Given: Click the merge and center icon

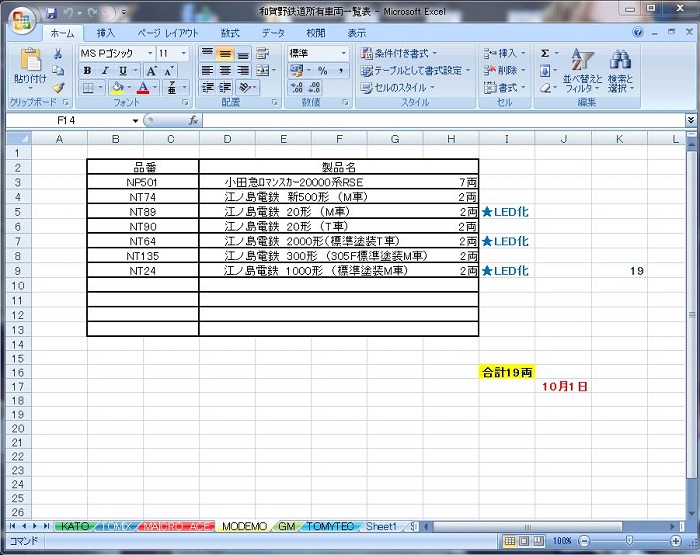Looking at the screenshot, I should (x=263, y=71).
